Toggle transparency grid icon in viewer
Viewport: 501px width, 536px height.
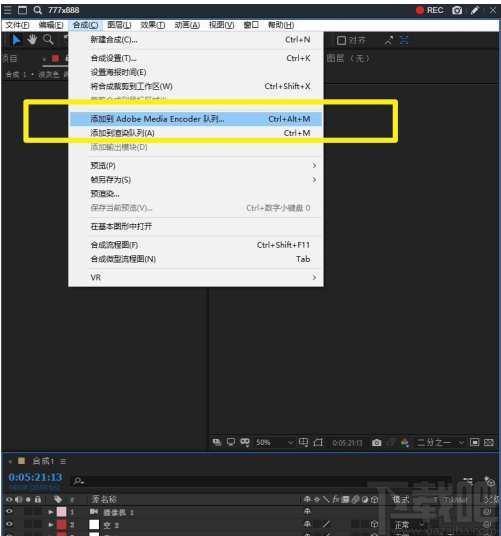click(x=489, y=442)
